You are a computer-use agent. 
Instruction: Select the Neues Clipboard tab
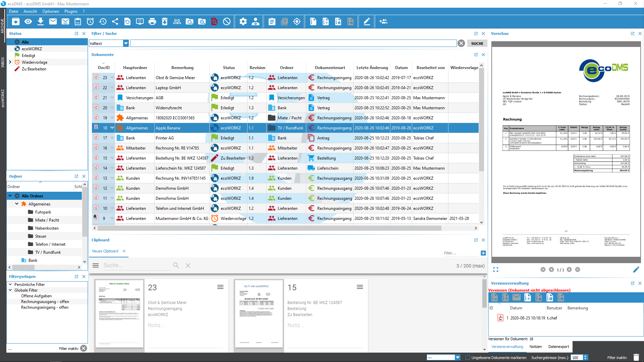pyautogui.click(x=105, y=251)
